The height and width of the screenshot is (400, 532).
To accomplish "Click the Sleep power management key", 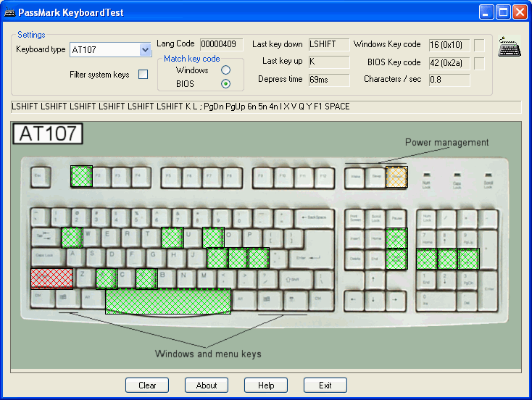I will coord(375,177).
